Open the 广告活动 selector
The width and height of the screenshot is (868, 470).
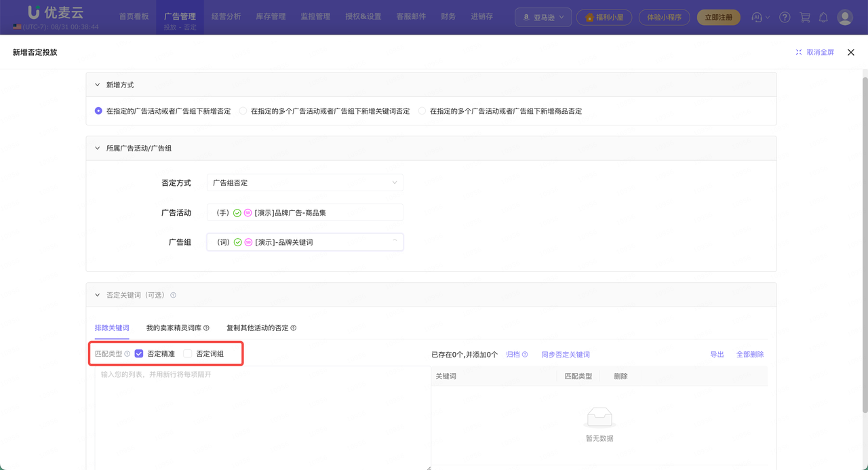point(305,212)
